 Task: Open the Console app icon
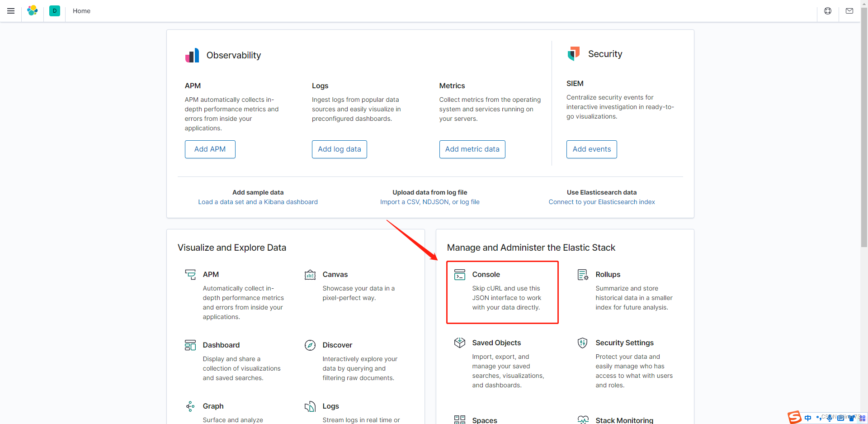click(x=460, y=274)
